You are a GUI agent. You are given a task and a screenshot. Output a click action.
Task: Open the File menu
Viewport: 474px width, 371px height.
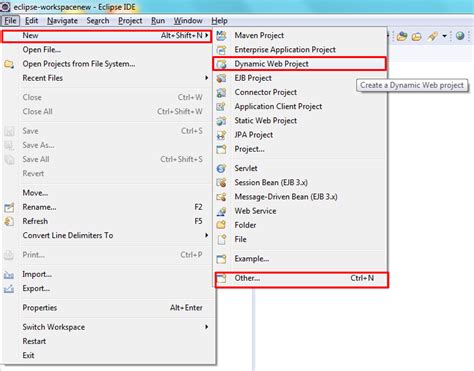pos(10,21)
